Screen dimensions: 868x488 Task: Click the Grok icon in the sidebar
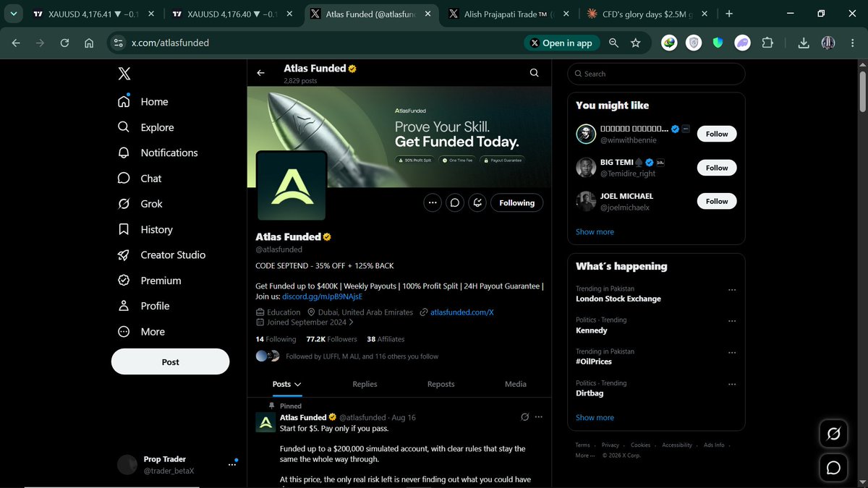pyautogui.click(x=124, y=204)
